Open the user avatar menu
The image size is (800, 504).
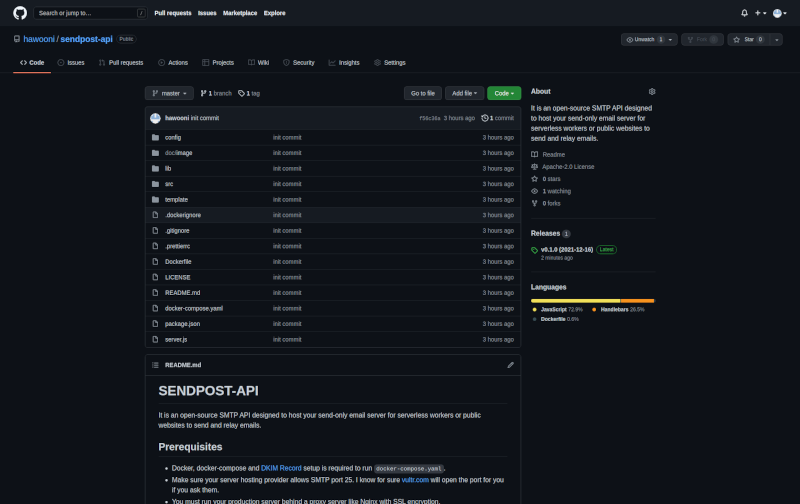coord(780,13)
